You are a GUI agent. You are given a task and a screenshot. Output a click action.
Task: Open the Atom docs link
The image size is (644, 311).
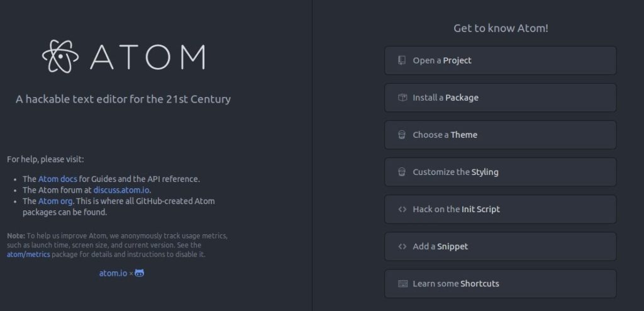(x=57, y=179)
